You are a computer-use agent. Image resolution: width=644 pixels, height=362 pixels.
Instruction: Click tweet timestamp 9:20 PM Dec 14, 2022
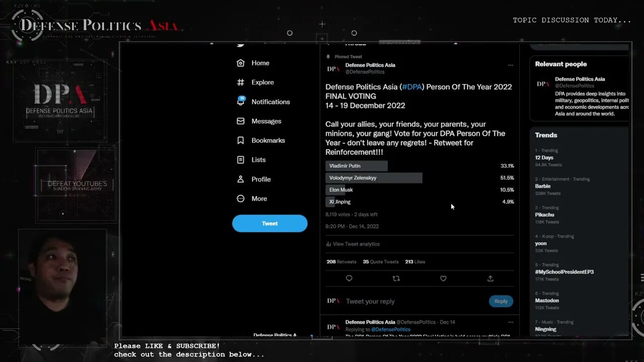tap(352, 226)
